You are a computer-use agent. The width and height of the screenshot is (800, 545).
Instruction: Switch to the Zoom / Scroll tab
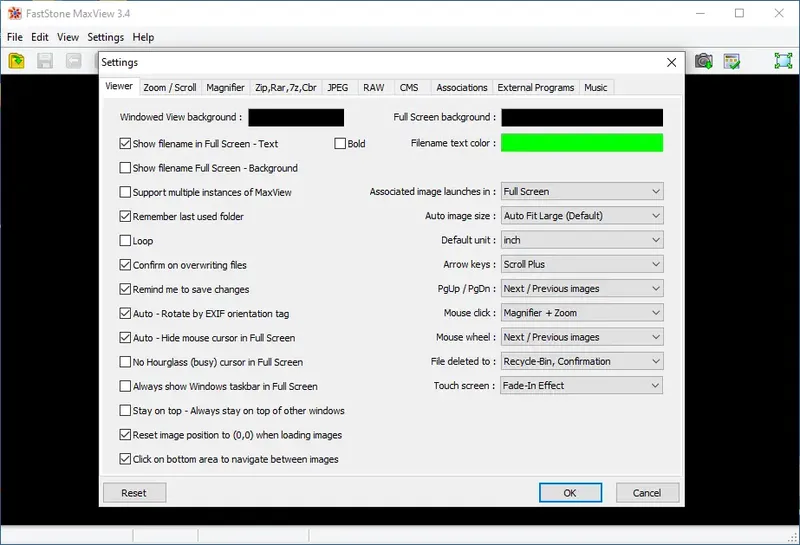[x=169, y=87]
